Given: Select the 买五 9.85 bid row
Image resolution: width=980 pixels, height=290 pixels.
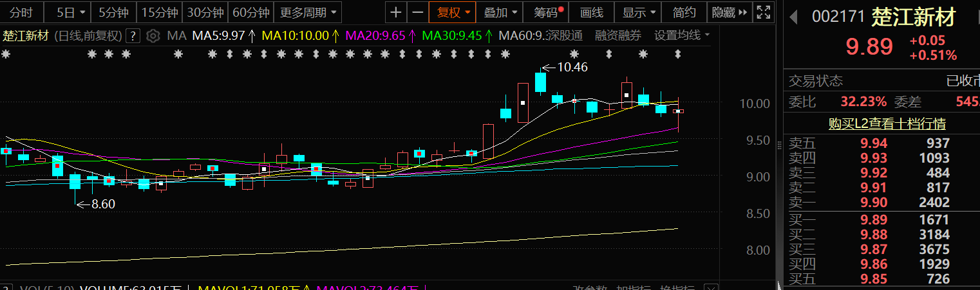Looking at the screenshot, I should [881, 279].
